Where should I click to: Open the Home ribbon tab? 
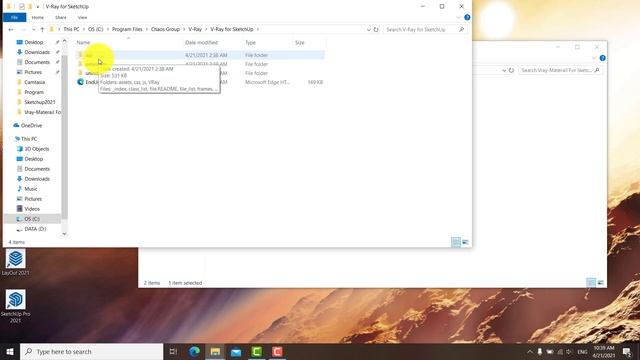tap(38, 18)
